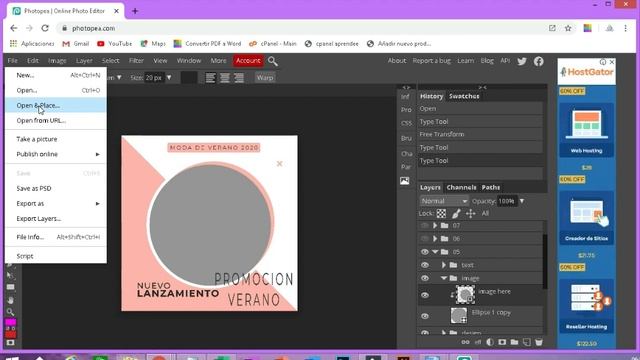Hide the 'image here' layer
This screenshot has height=360, width=640.
coord(425,295)
